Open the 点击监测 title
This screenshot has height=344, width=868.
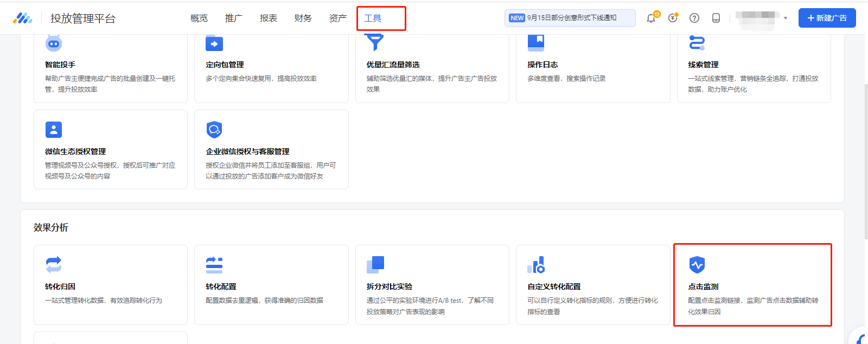704,286
